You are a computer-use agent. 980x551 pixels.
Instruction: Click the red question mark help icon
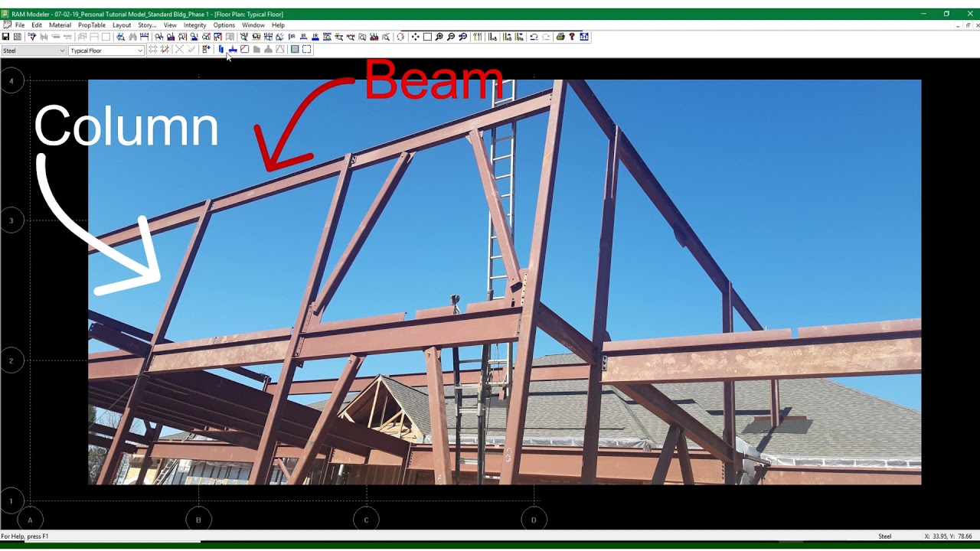click(571, 37)
